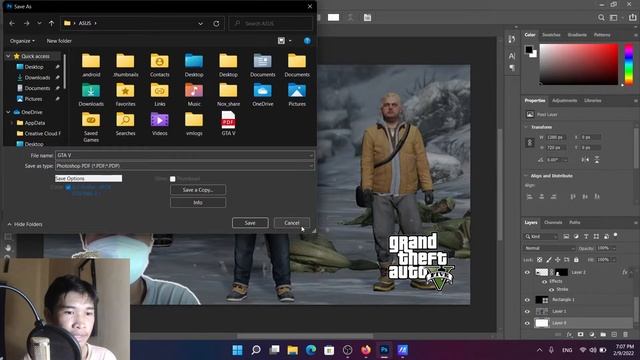Open Firefox from the taskbar

pos(366,350)
